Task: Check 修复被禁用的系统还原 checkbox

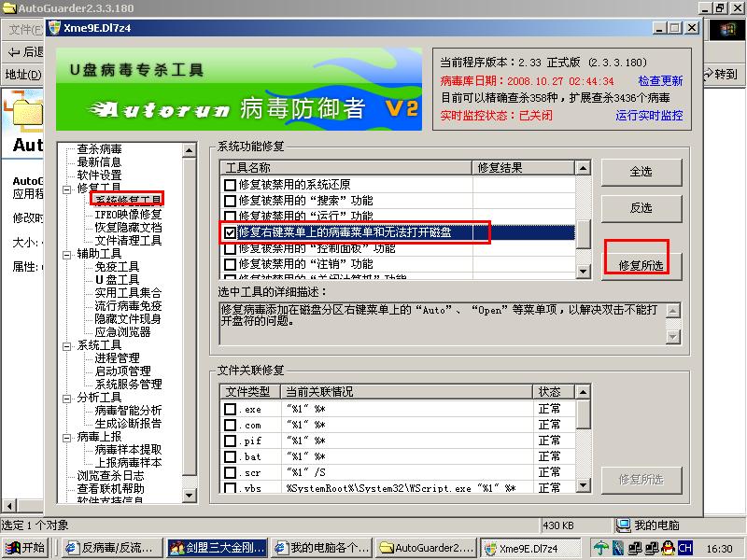Action: [230, 185]
